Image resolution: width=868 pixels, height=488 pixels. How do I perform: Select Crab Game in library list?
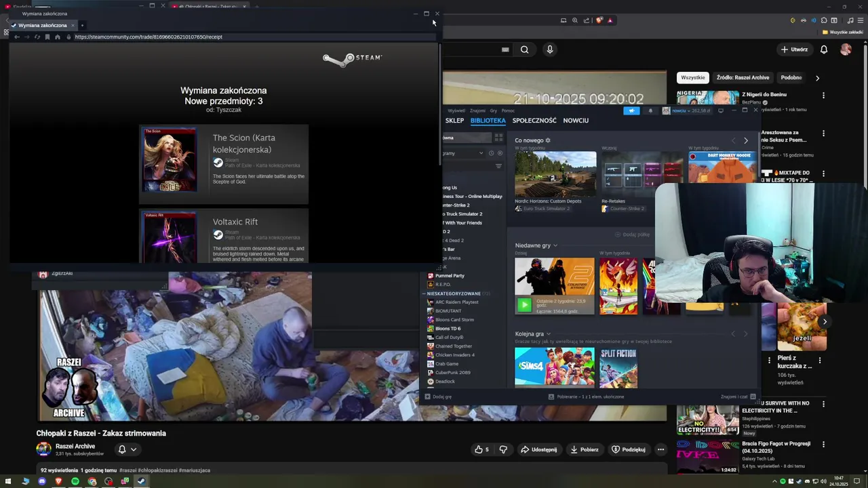click(447, 364)
